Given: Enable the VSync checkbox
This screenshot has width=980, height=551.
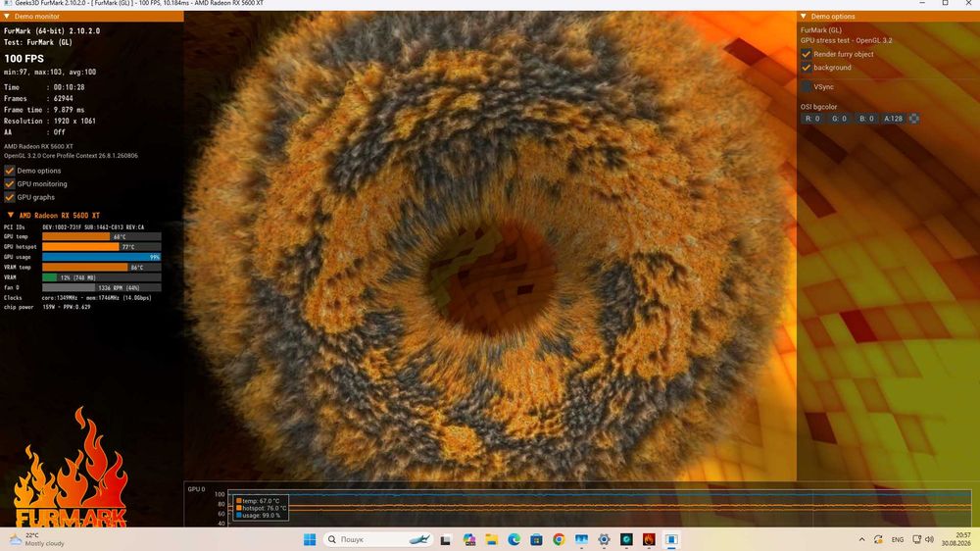Looking at the screenshot, I should (x=807, y=86).
